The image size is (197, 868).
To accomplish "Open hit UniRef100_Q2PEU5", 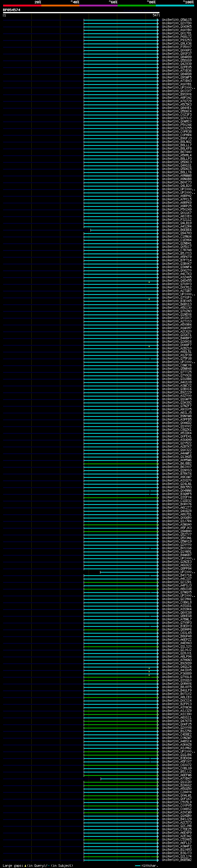I will point(177,67).
